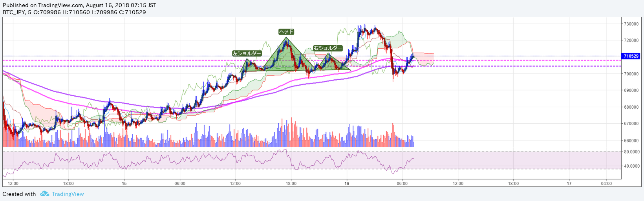
Task: Select the 左ショルダー pattern label
Action: (247, 53)
